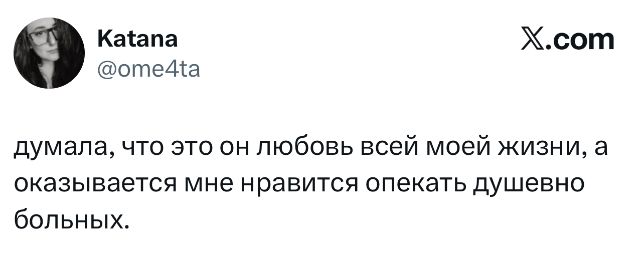The height and width of the screenshot is (253, 644).
Task: Click the Katana display name
Action: [136, 40]
